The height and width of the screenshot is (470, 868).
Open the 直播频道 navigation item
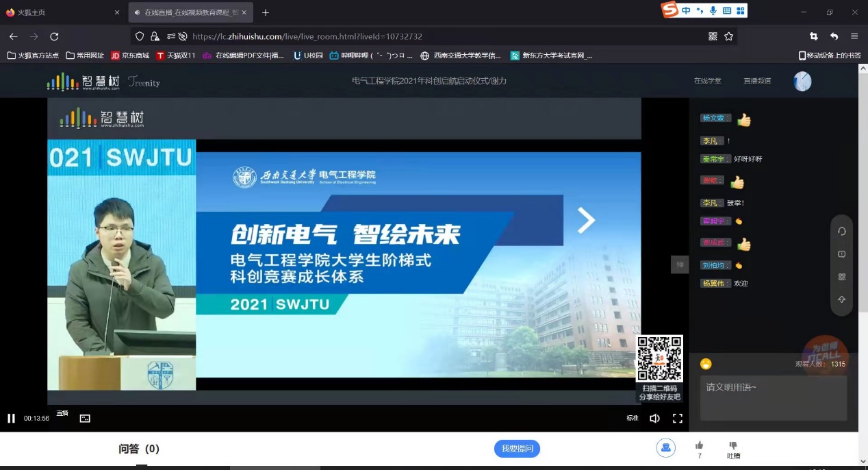[757, 81]
